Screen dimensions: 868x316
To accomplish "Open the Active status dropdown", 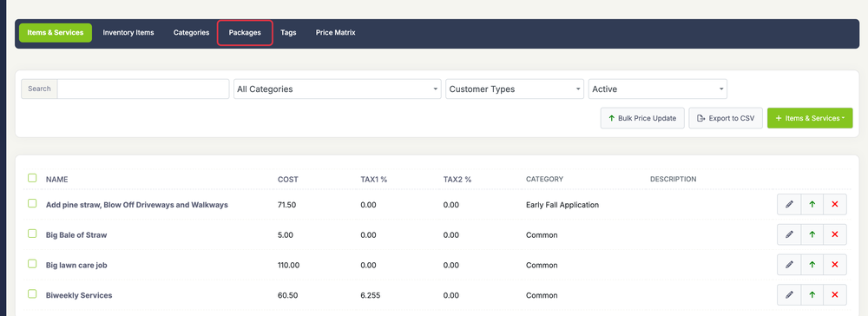I will tap(658, 89).
